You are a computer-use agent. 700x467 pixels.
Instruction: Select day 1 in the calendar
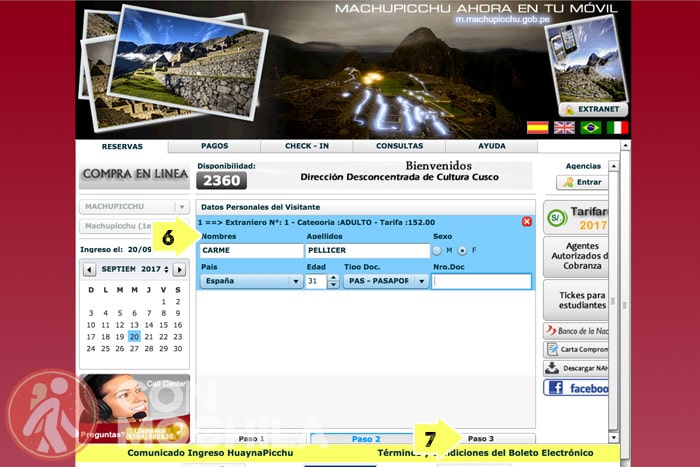pos(163,301)
